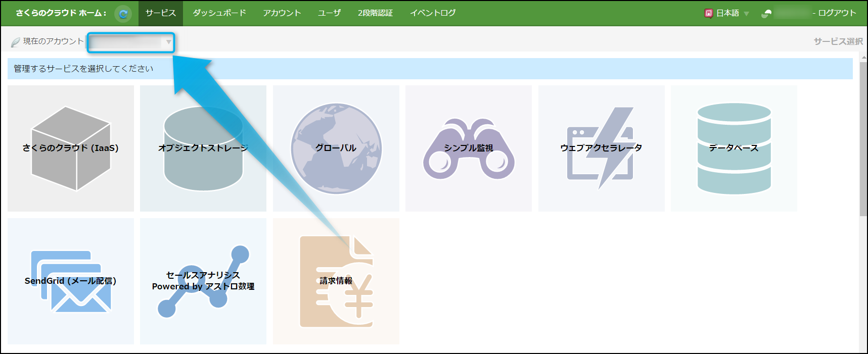Select the グローバル globe icon
The width and height of the screenshot is (868, 354).
pos(336,148)
